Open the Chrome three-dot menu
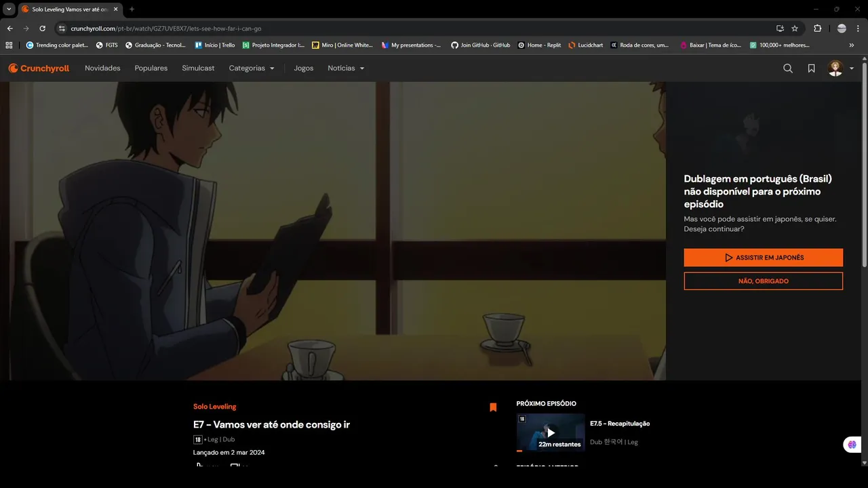 point(858,28)
